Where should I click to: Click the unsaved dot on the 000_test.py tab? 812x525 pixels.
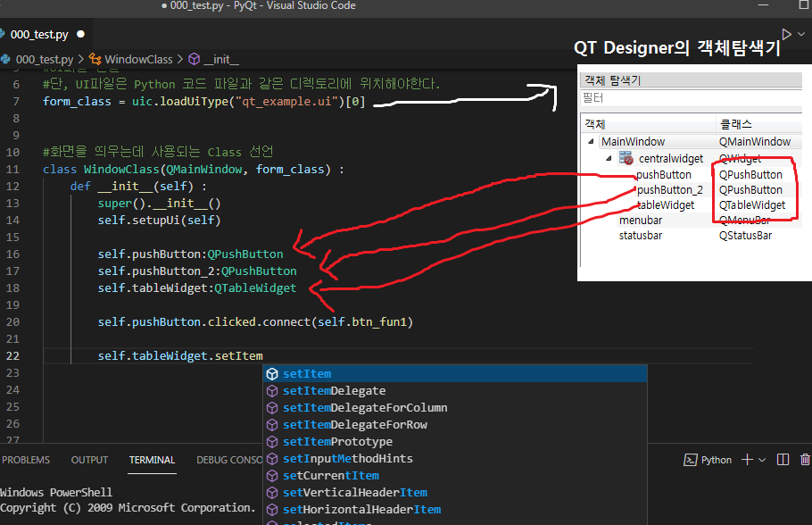(81, 34)
